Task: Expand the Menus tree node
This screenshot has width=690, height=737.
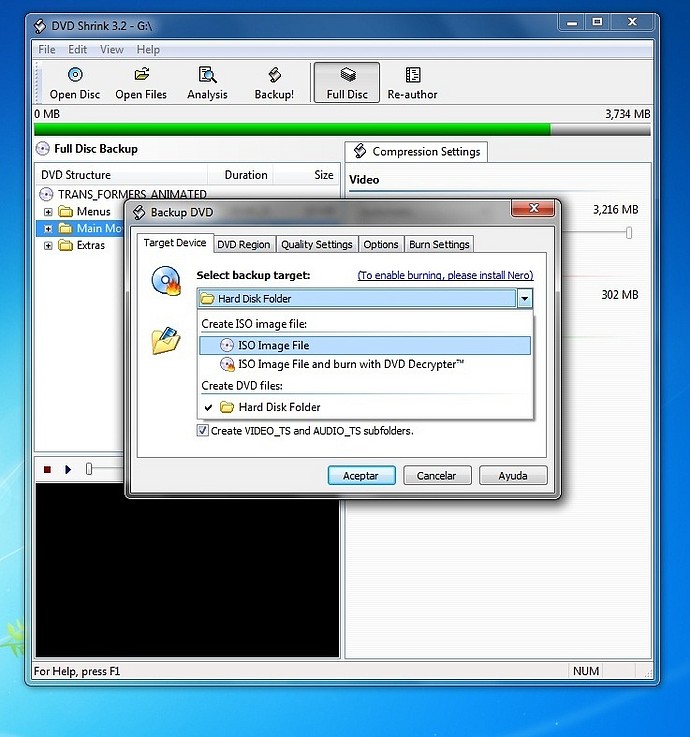Action: click(x=48, y=212)
